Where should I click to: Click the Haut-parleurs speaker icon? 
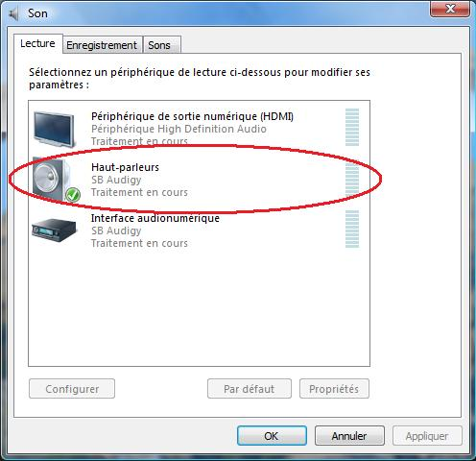point(53,179)
